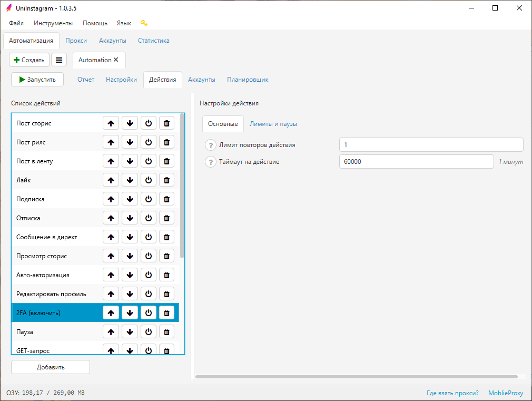Move 'Сообщение в директ' action up
The width and height of the screenshot is (532, 401).
(111, 237)
